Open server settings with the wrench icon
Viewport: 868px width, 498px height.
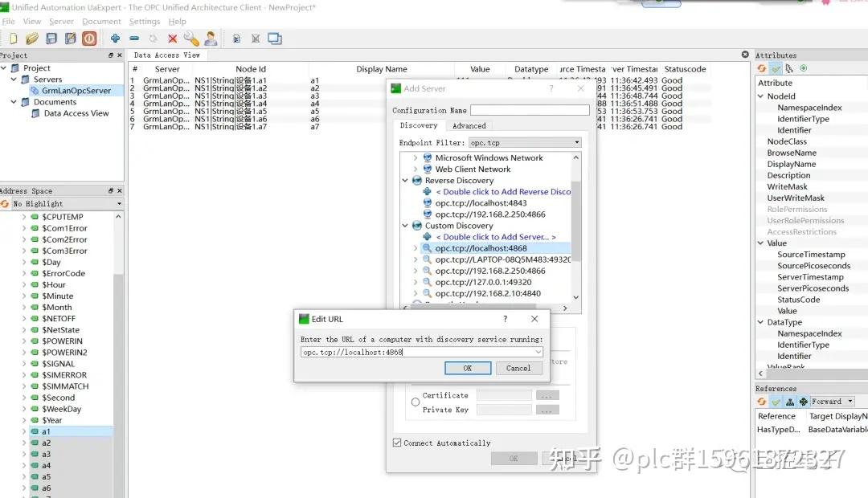click(190, 38)
